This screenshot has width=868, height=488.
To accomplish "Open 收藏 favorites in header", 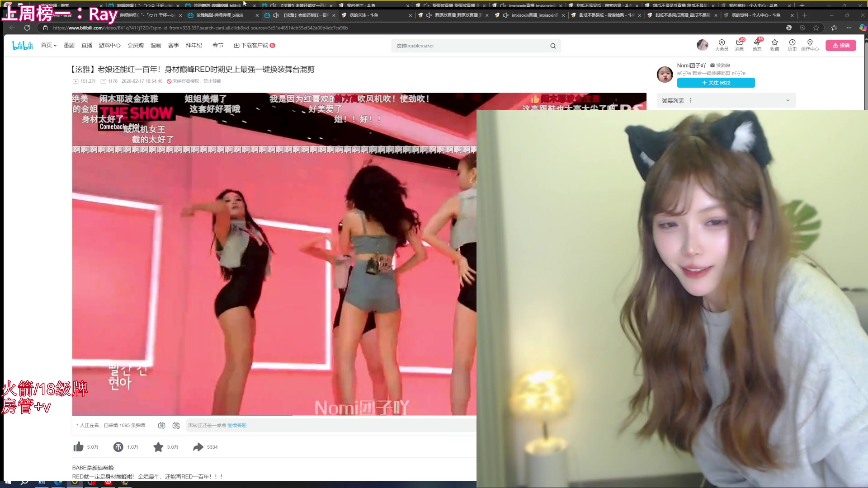I will [774, 45].
